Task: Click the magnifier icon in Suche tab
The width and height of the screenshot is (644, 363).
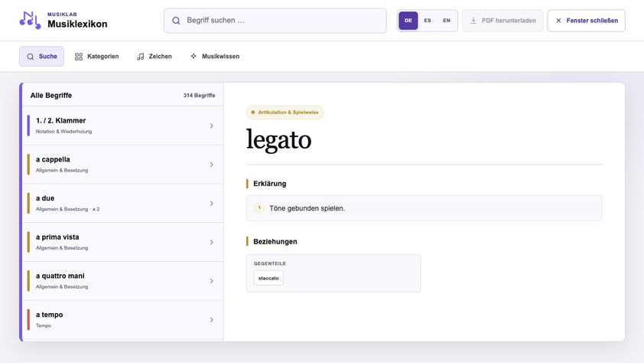Action: (x=31, y=57)
